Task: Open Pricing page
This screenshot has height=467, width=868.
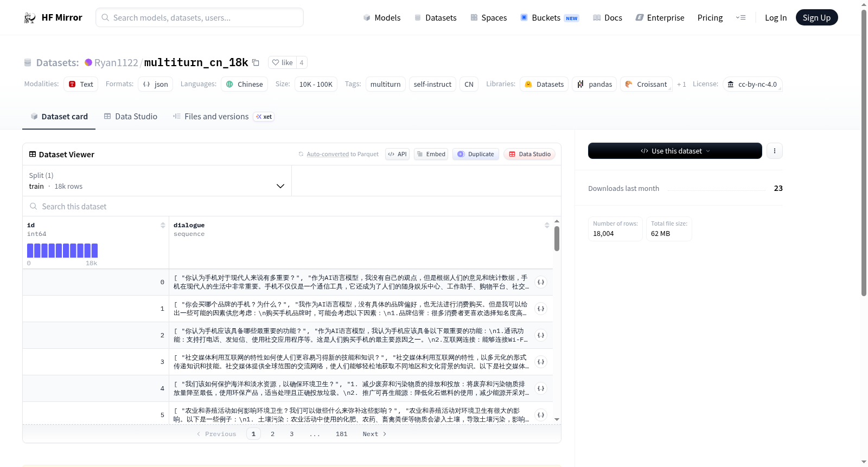Action: [x=710, y=17]
